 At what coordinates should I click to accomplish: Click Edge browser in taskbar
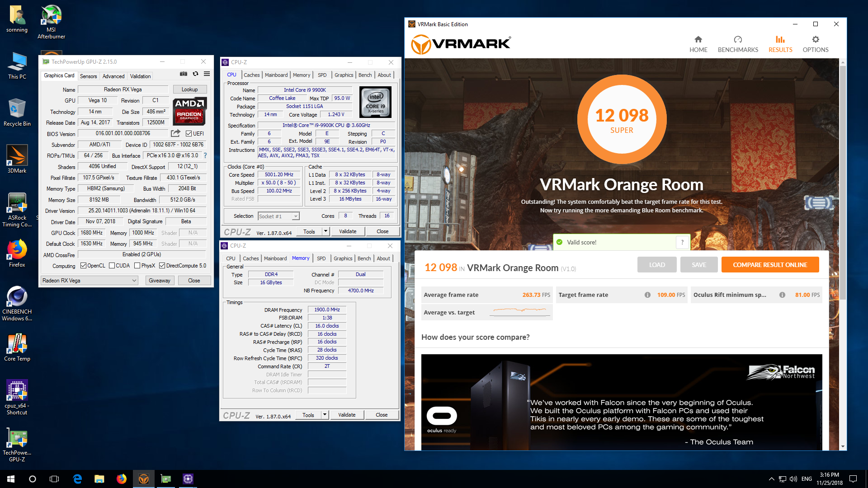coord(77,479)
